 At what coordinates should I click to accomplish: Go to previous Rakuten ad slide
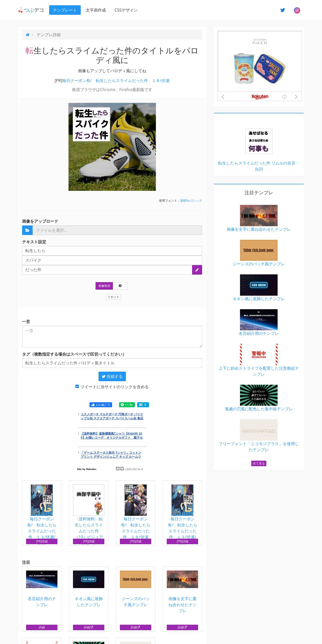[x=223, y=97]
